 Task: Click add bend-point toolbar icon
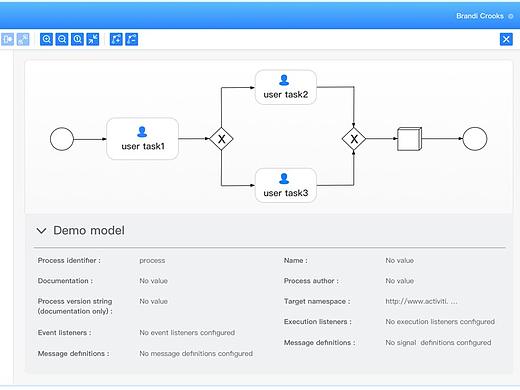(x=116, y=39)
